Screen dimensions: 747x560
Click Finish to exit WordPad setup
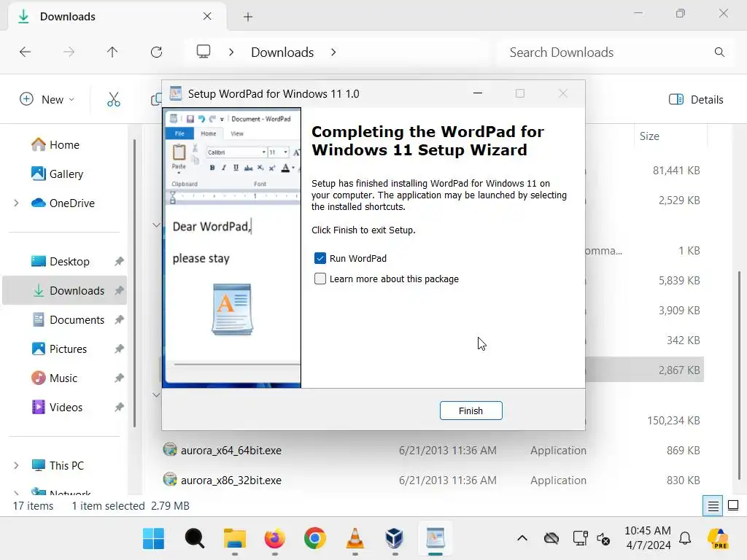pyautogui.click(x=471, y=411)
